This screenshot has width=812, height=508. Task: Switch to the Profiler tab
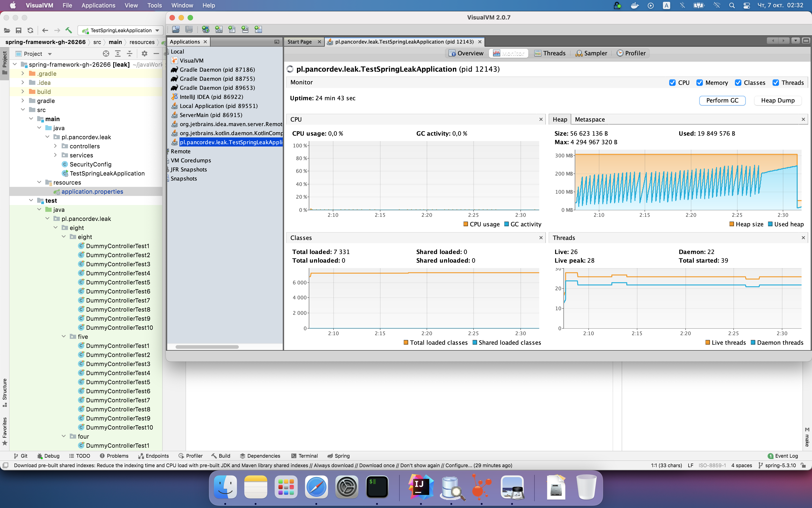click(x=631, y=53)
